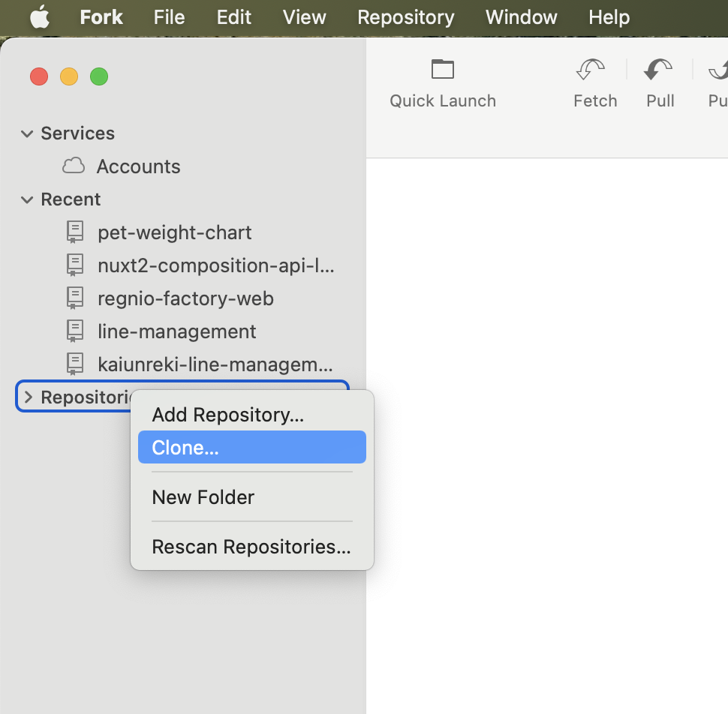Click the regnio-factory-web repository icon

(x=75, y=298)
